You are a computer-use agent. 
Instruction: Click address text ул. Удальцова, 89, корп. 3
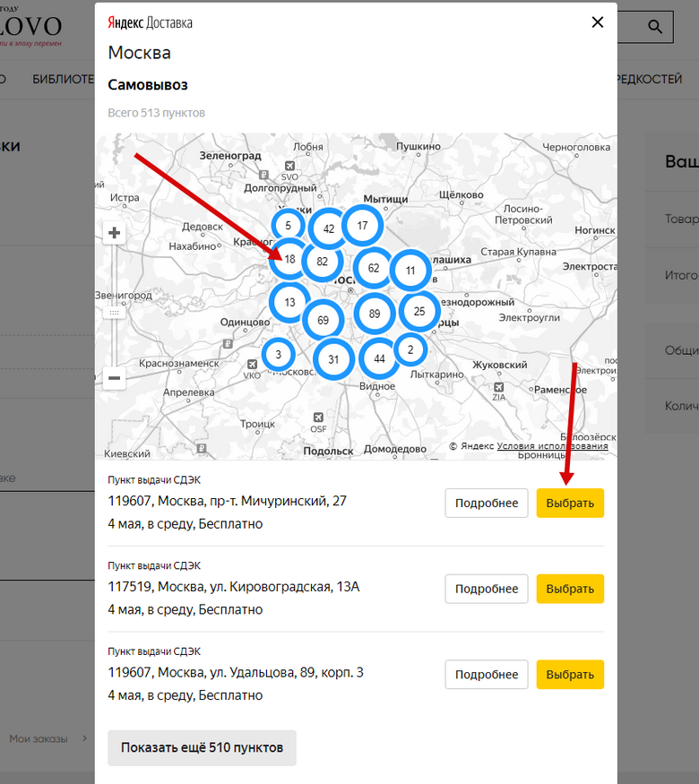coord(287,673)
